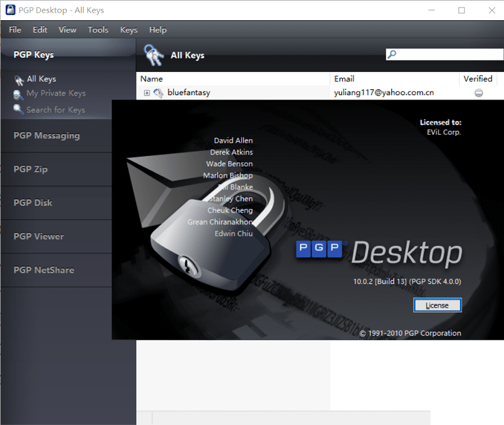Maximize the PGP Desktop window
The height and width of the screenshot is (425, 504).
click(462, 10)
